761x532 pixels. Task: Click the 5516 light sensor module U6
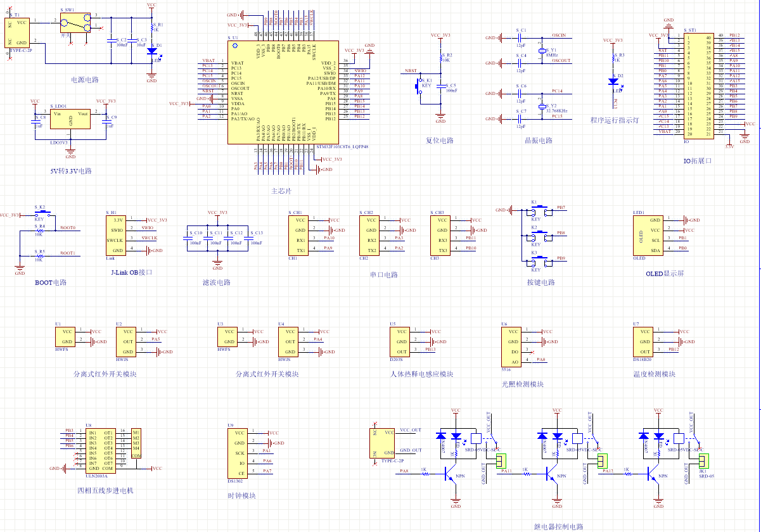[x=513, y=346]
